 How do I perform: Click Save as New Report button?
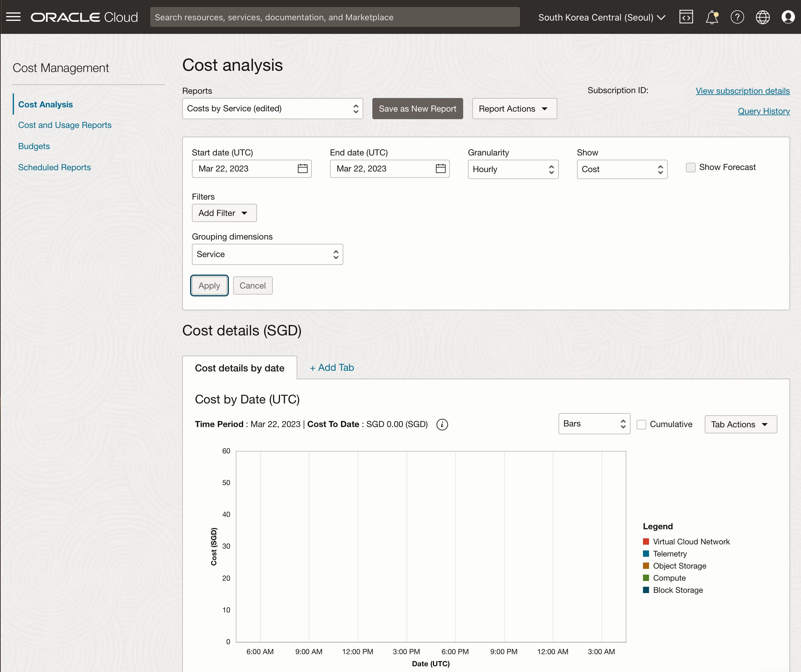(417, 109)
